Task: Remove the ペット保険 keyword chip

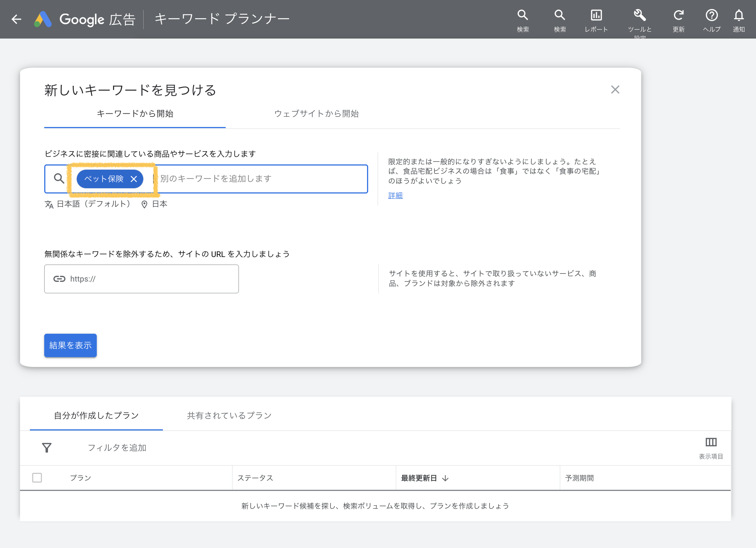Action: point(134,179)
